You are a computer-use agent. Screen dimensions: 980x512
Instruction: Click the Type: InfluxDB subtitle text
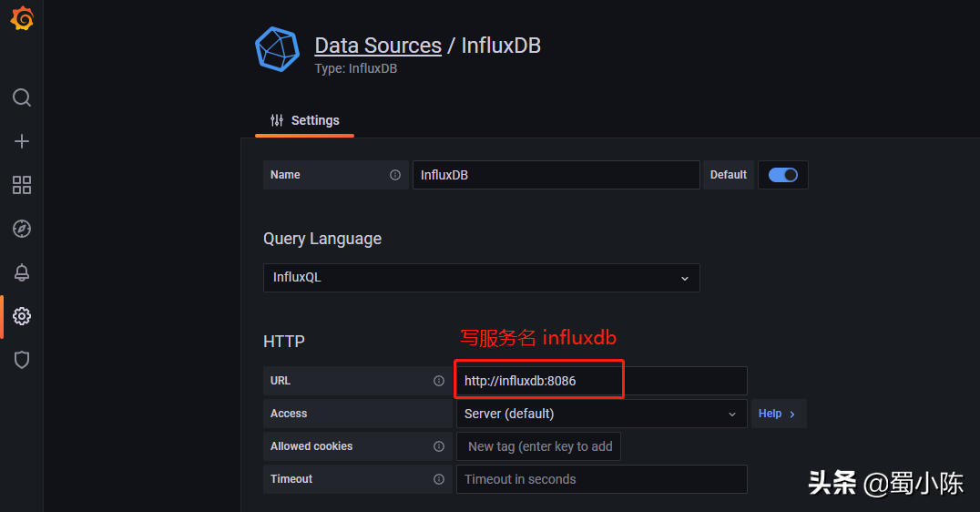tap(355, 68)
